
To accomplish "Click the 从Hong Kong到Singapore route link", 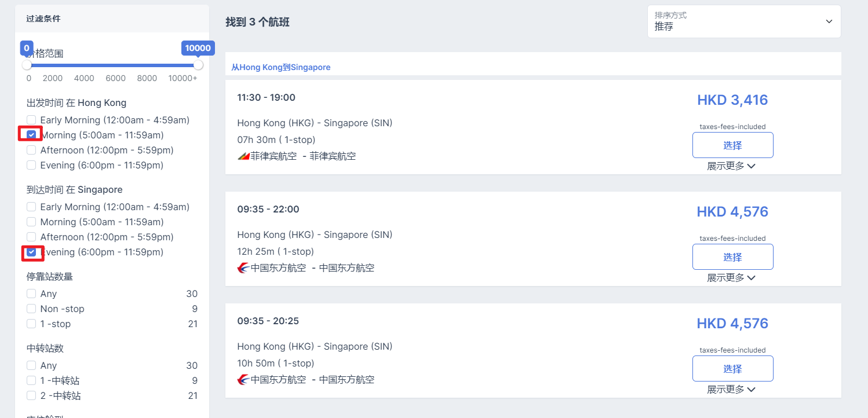I will point(281,67).
